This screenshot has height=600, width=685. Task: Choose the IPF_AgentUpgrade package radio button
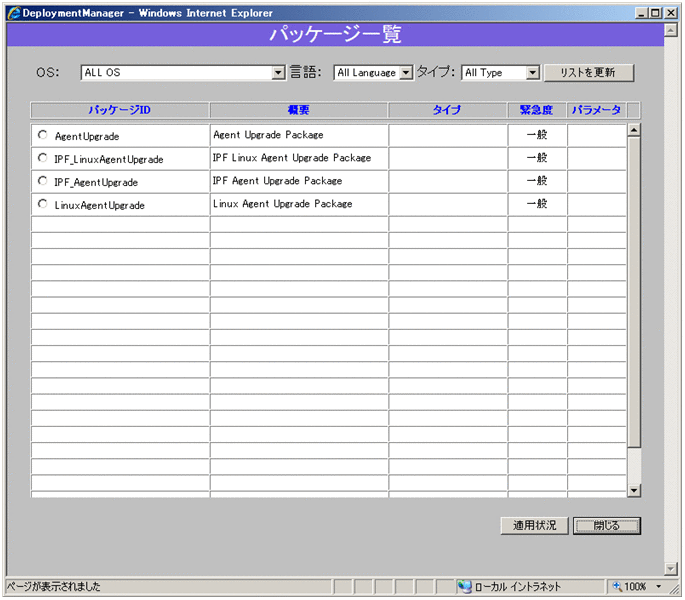(42, 181)
